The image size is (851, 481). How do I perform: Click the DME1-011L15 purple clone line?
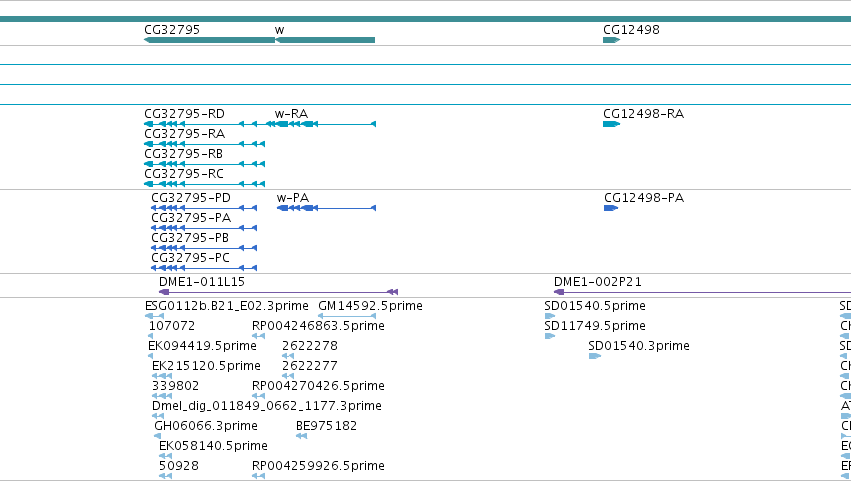(278, 292)
